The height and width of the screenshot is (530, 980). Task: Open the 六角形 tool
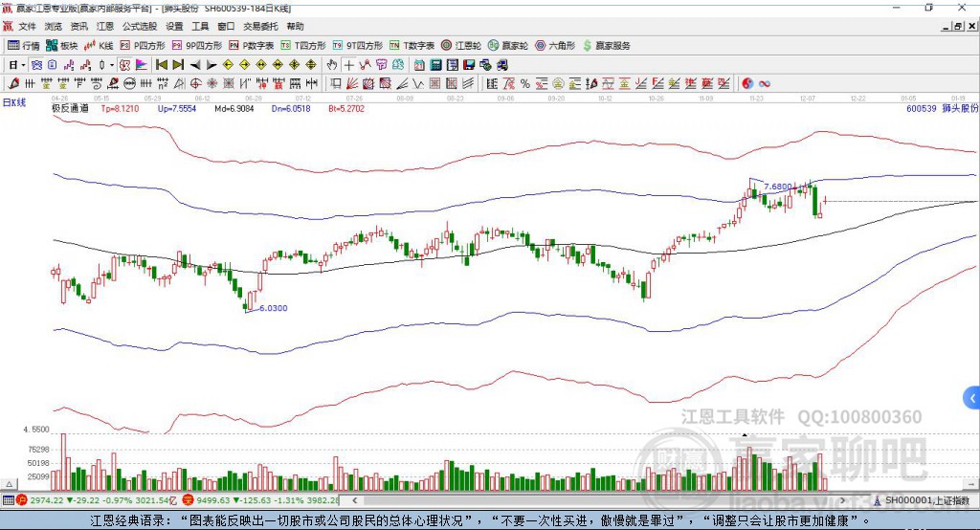click(x=555, y=46)
